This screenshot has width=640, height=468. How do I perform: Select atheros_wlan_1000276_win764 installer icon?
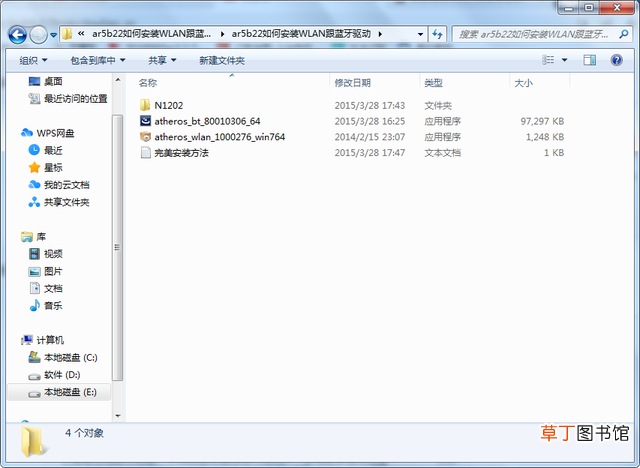point(145,137)
